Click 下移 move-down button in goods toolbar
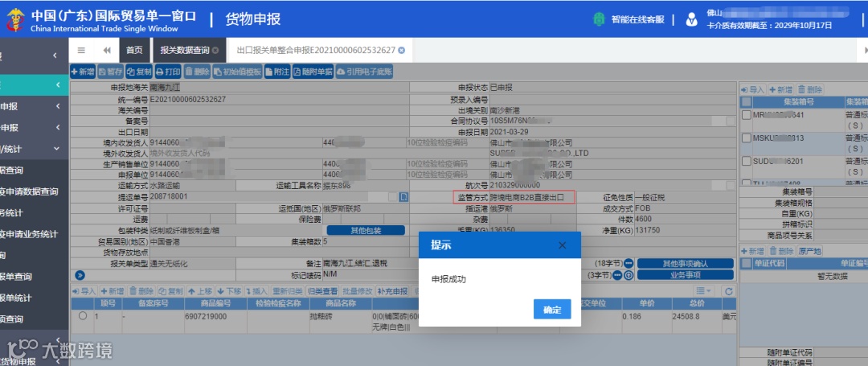Screen dimensions: 868x366 coord(229,291)
